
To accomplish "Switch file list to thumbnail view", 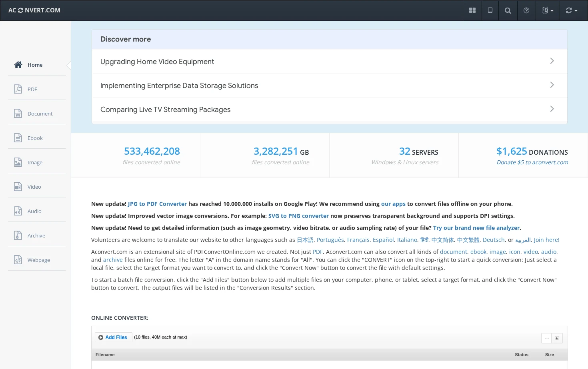I will 557,338.
